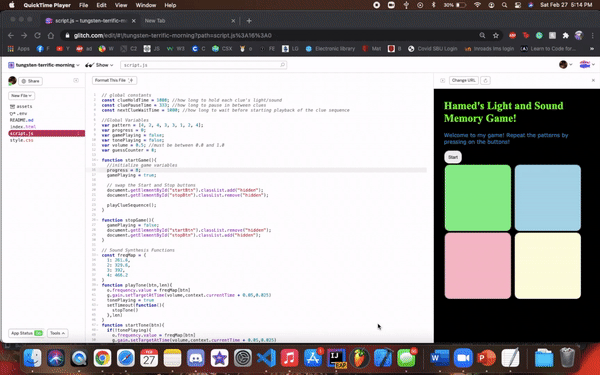Screen dimensions: 600x375
Task: Open options menu on script.js row
Action: pyautogui.click(x=78, y=134)
